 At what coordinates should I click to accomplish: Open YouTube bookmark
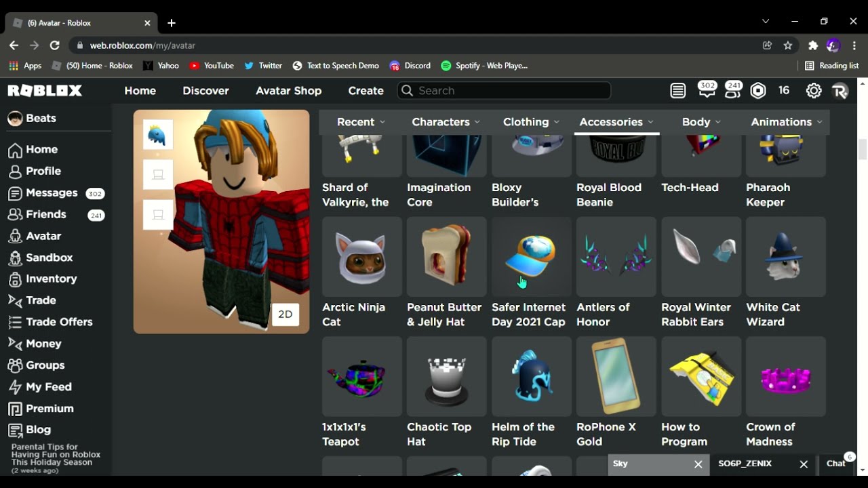[x=212, y=66]
